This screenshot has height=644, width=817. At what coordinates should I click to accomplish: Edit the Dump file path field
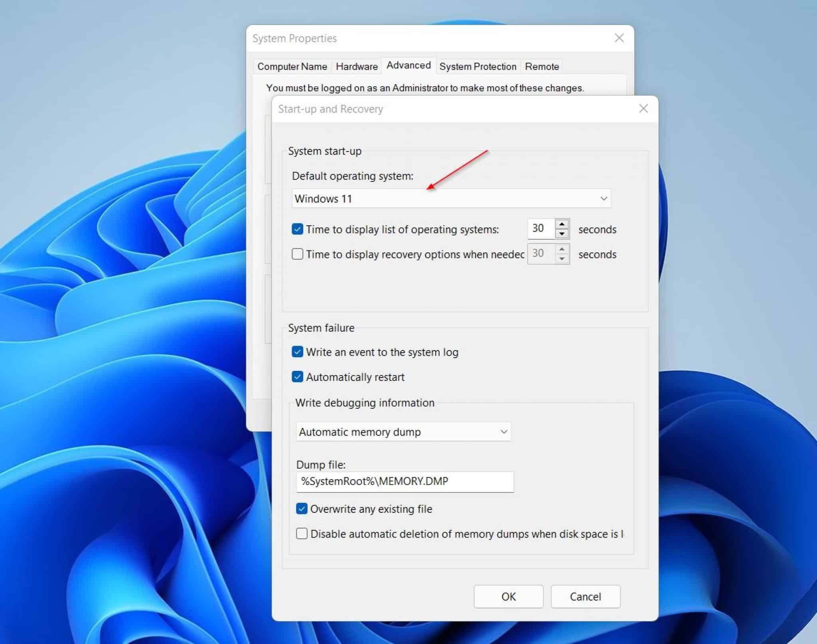tap(405, 482)
